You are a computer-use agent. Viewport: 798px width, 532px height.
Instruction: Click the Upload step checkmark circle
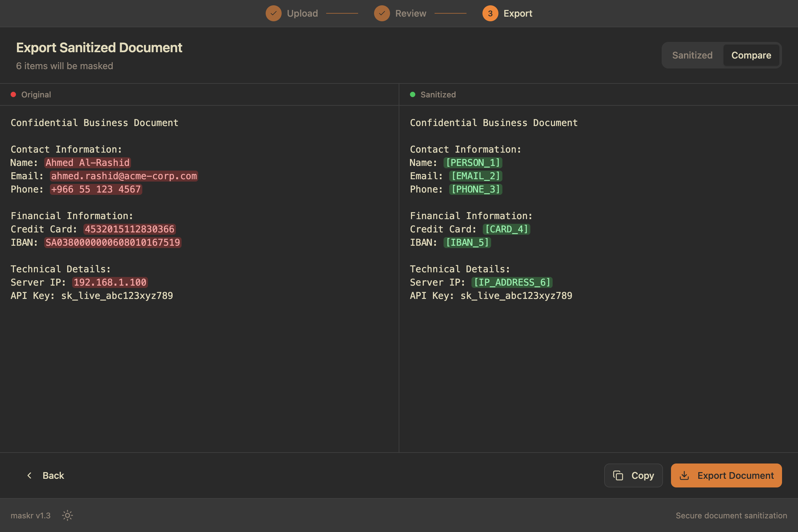tap(273, 13)
